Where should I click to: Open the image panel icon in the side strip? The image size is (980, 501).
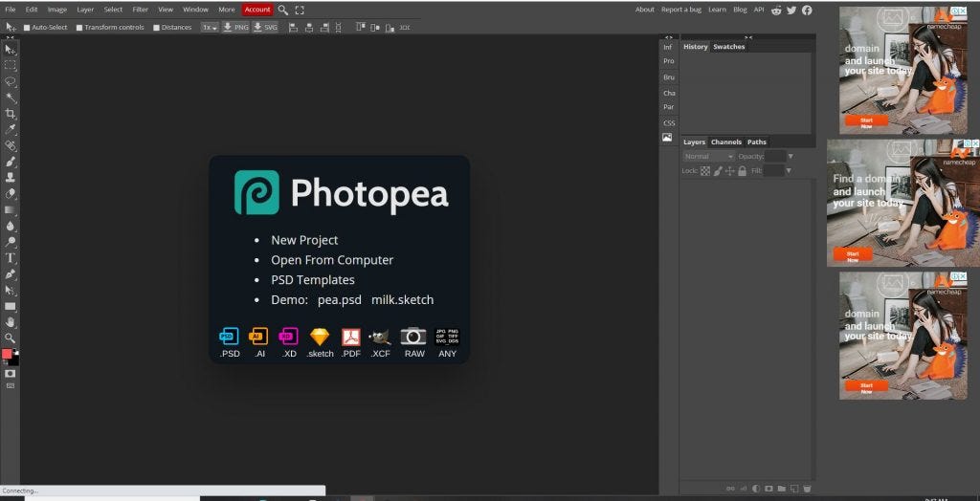(x=667, y=138)
